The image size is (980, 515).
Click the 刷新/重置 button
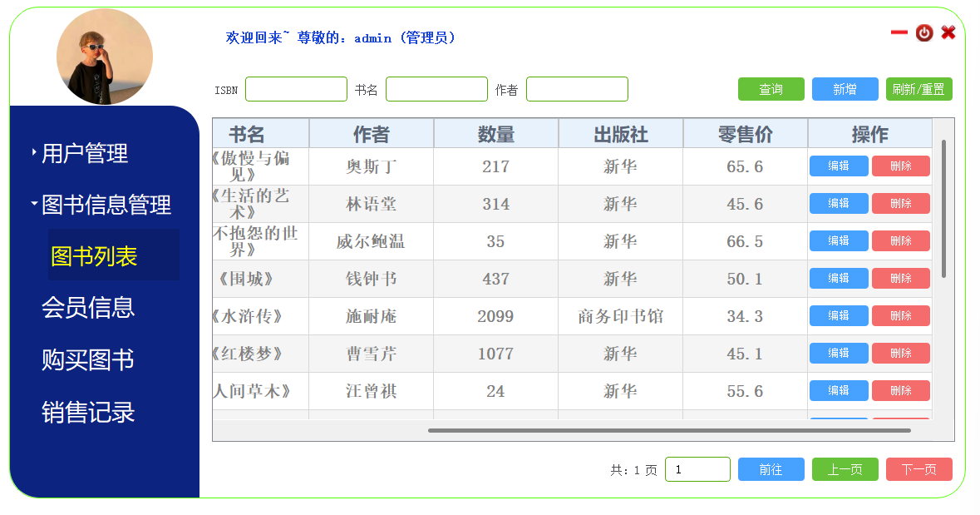point(918,89)
